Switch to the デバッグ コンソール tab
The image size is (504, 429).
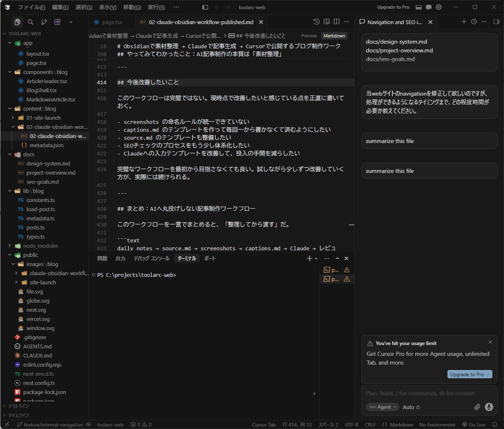pos(151,258)
